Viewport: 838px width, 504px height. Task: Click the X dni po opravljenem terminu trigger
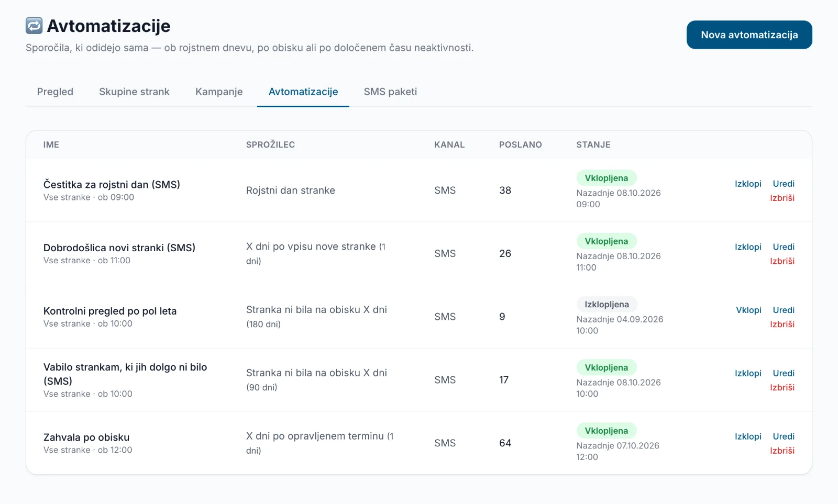320,443
